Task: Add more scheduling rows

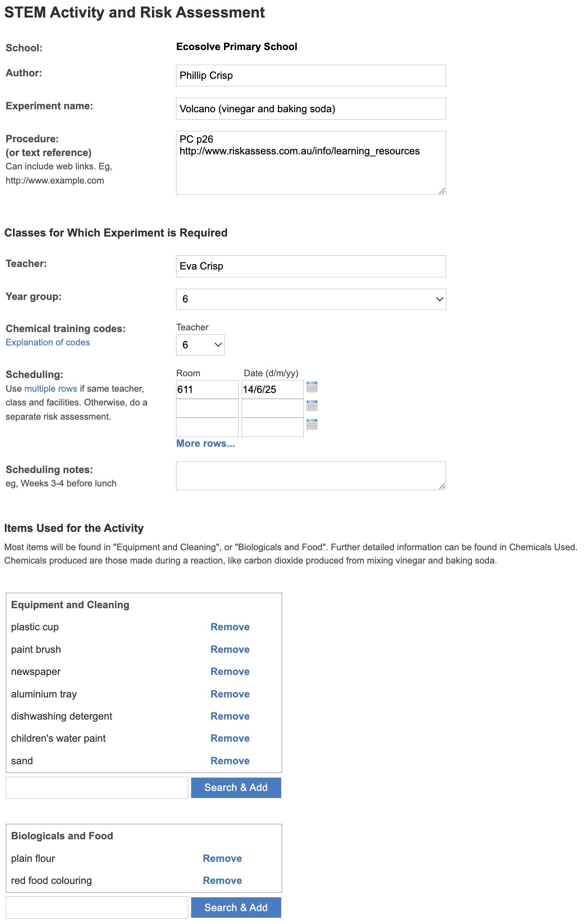Action: click(205, 443)
